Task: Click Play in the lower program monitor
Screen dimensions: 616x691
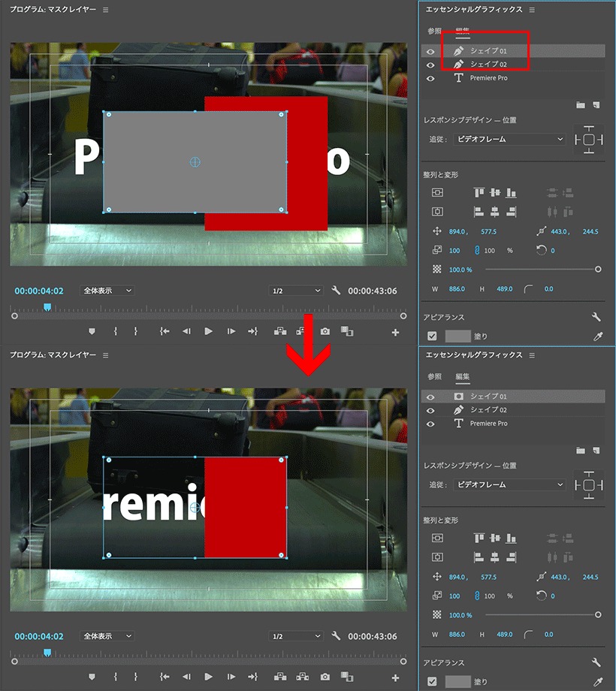Action: tap(208, 677)
